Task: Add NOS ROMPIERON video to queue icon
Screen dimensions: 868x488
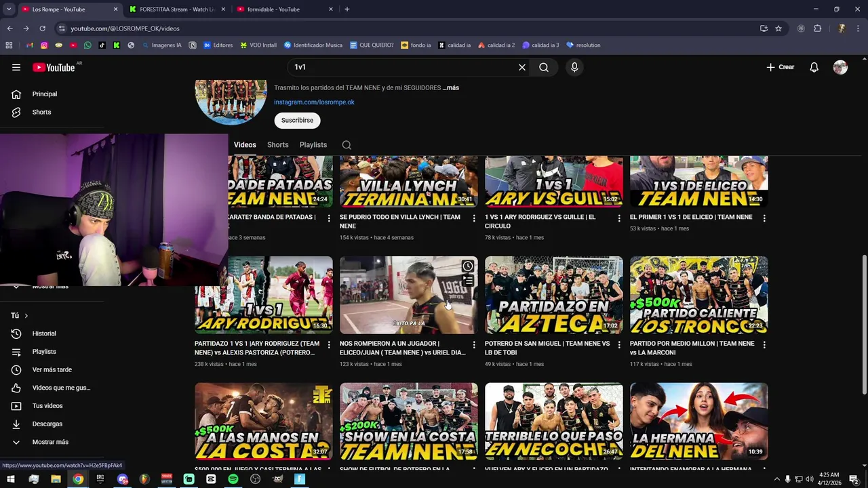Action: (468, 281)
